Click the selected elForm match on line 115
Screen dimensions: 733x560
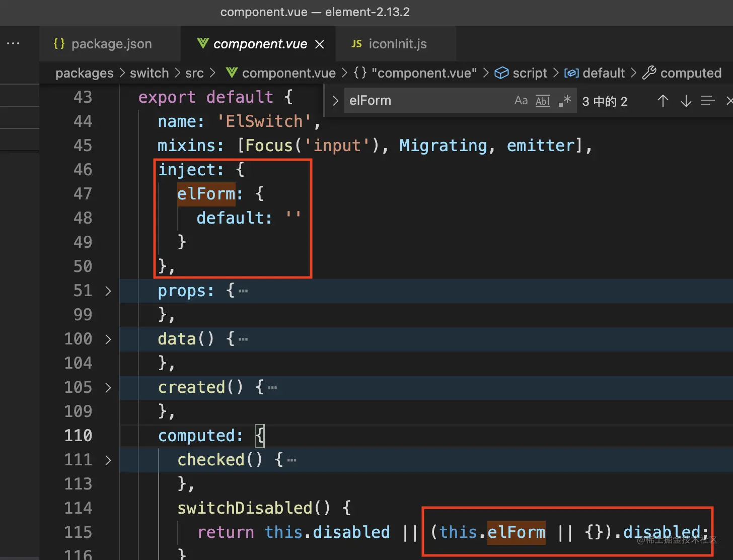pos(517,532)
